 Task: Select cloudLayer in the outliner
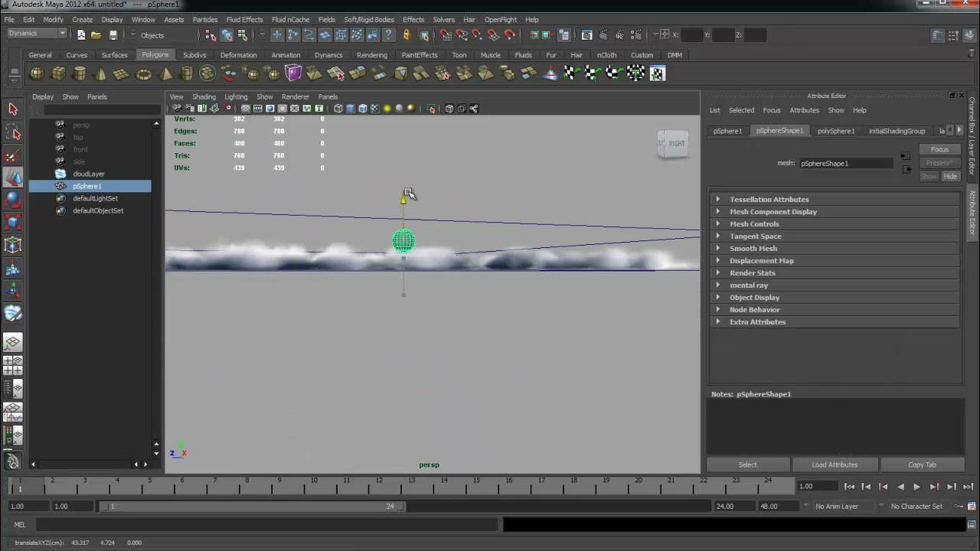tap(89, 174)
